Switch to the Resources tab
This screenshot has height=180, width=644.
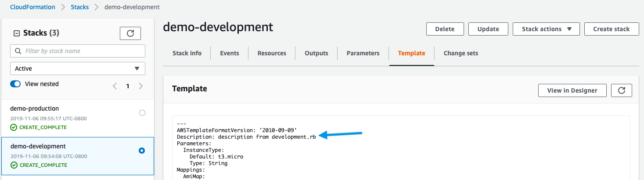(x=272, y=53)
